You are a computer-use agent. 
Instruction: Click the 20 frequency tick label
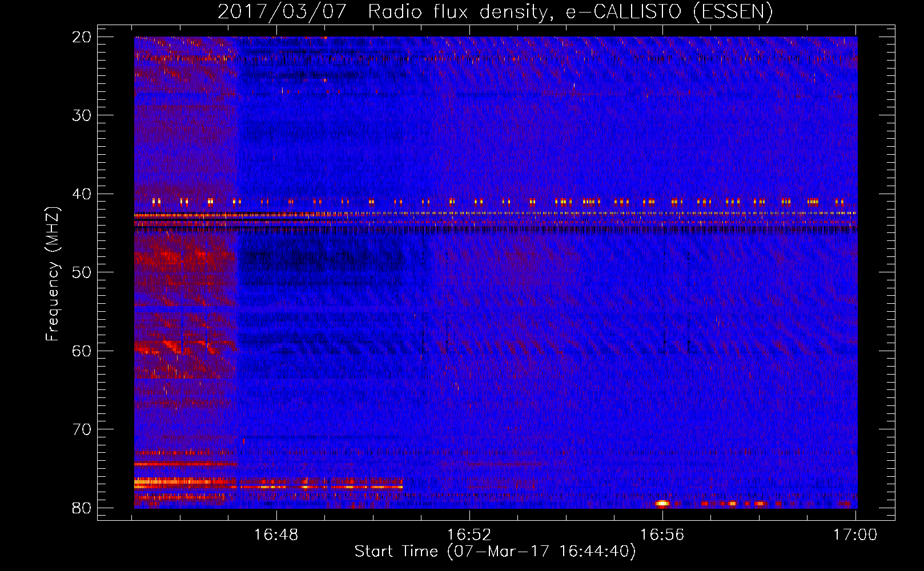click(x=82, y=37)
